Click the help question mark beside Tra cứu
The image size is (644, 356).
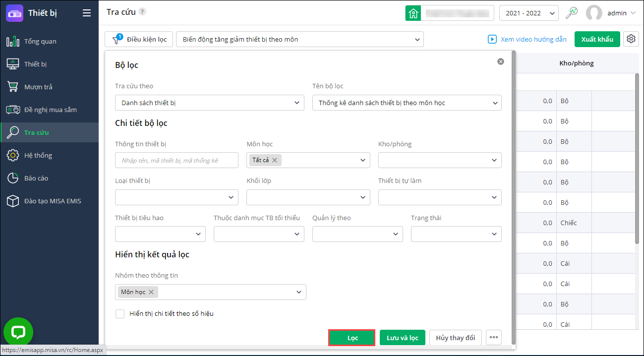click(142, 12)
